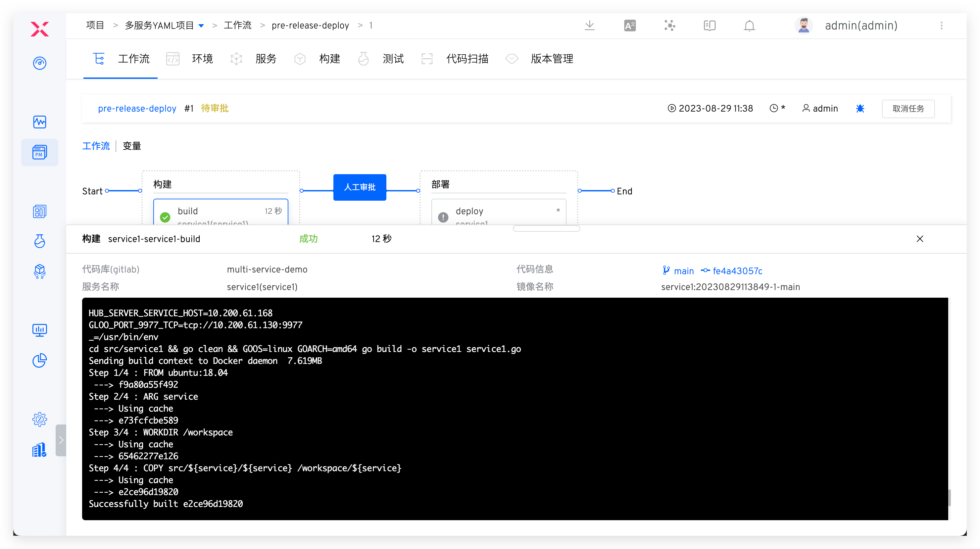Expand the 多服务YAML项目 project dropdown
Image resolution: width=980 pixels, height=549 pixels.
click(202, 25)
